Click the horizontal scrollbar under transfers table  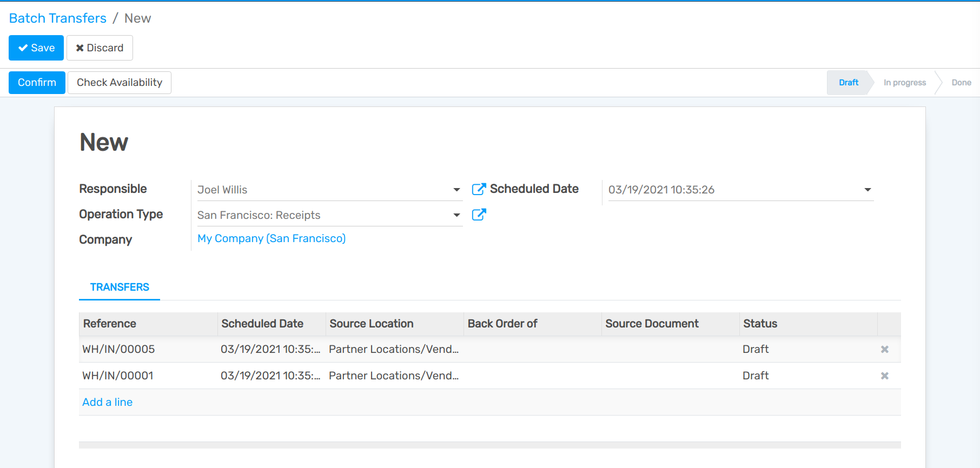(490, 445)
